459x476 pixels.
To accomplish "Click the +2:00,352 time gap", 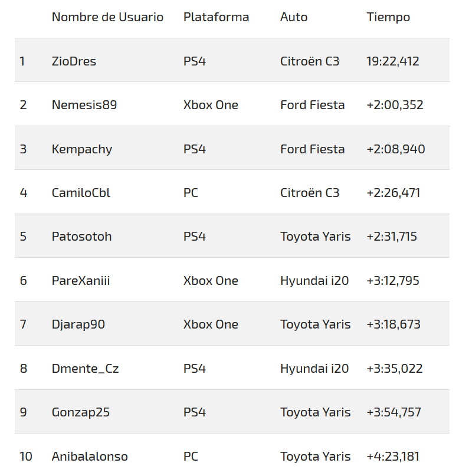I will [x=395, y=105].
